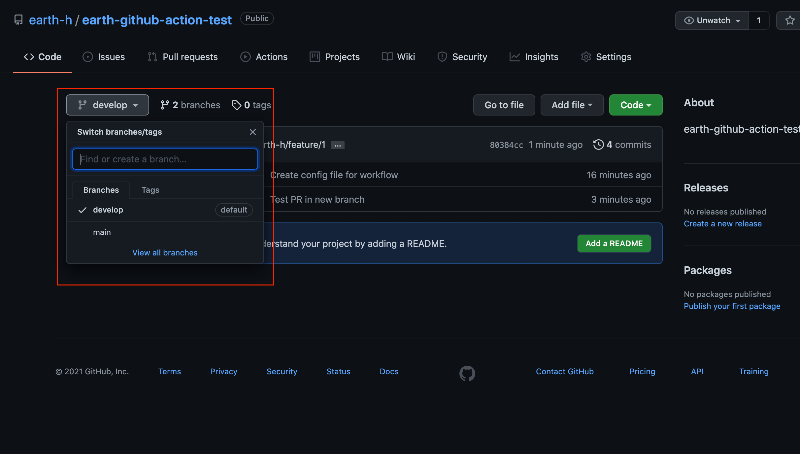800x454 pixels.
Task: Open the Docs footer link
Action: pyautogui.click(x=389, y=371)
